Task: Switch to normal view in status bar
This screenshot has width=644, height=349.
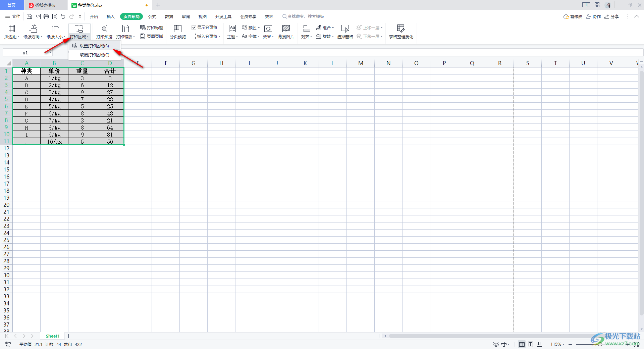Action: point(522,344)
